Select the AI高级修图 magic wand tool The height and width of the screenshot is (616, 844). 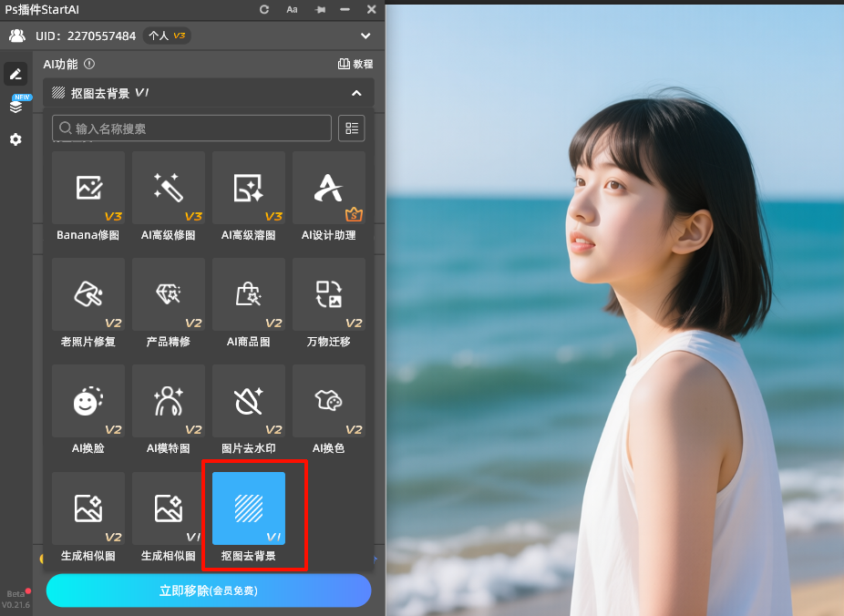point(169,189)
